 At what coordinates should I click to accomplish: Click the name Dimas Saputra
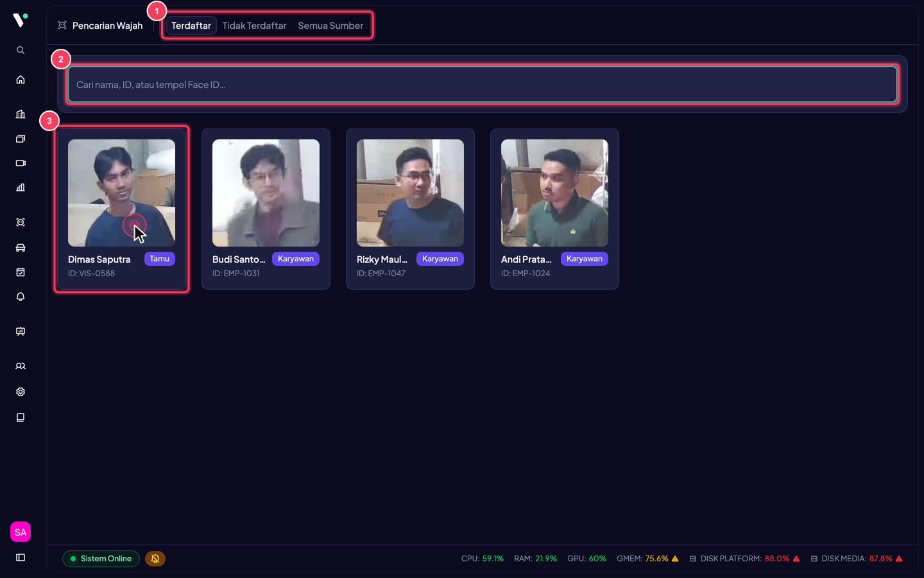point(99,259)
